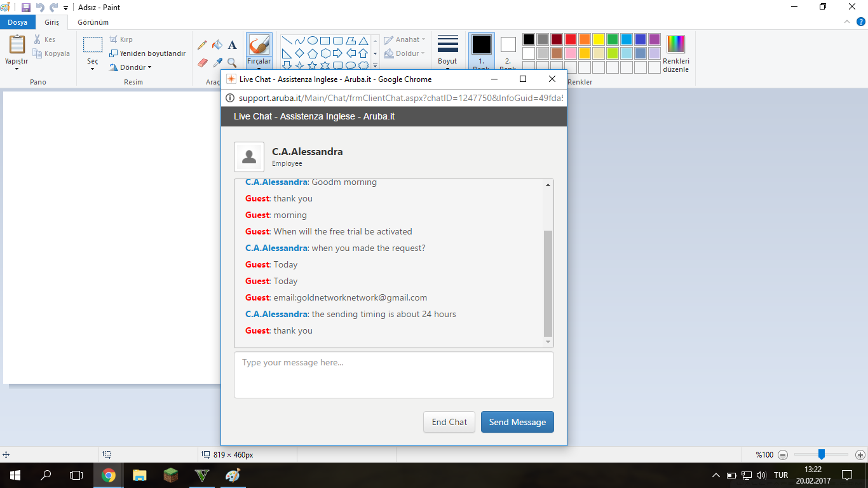
Task: Open Task View on taskbar
Action: point(76,475)
